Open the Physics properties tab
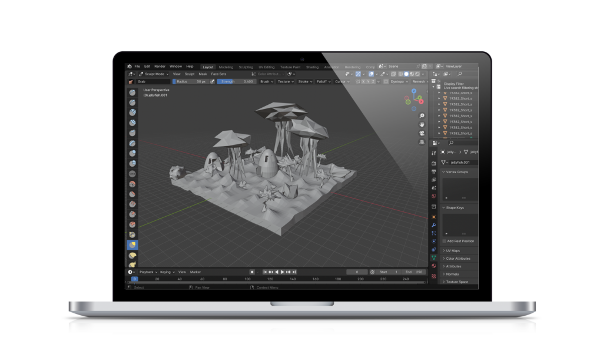The image size is (603, 364). click(x=434, y=241)
